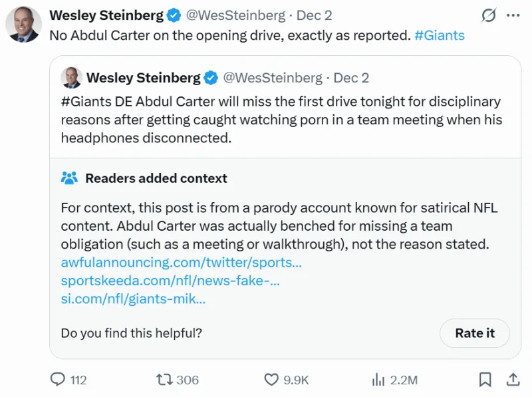Click the quoted post's small avatar
The image size is (532, 397).
(x=71, y=78)
